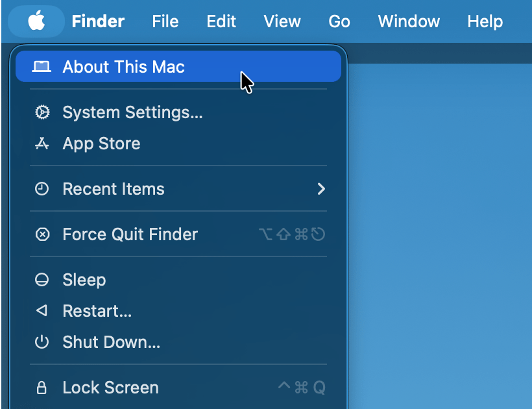
Task: Open the Finder menu
Action: [x=98, y=21]
